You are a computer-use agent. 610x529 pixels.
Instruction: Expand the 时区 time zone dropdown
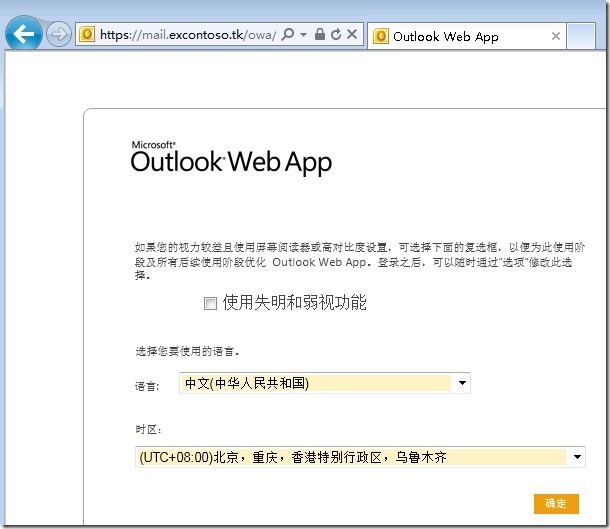pos(578,457)
